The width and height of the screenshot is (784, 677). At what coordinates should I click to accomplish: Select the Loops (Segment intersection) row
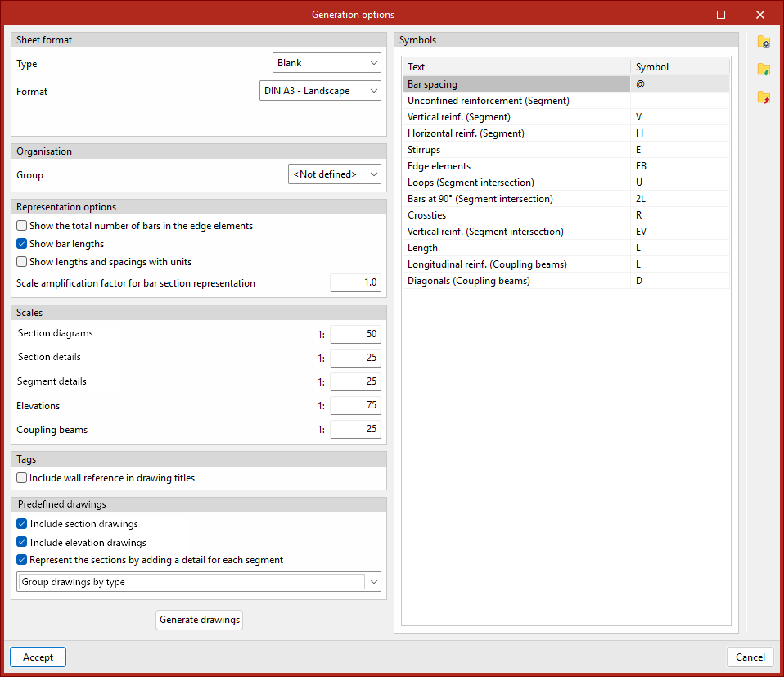click(566, 183)
